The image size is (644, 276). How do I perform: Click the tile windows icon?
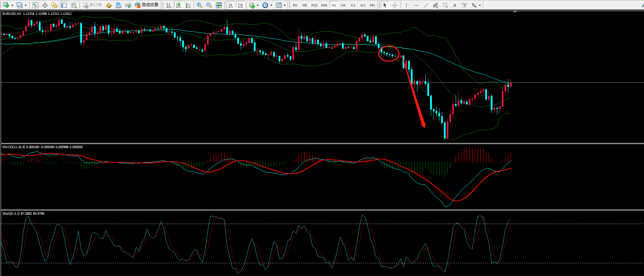coord(219,5)
